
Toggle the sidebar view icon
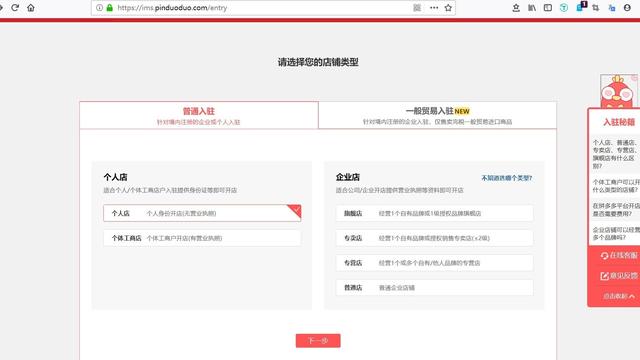[548, 7]
